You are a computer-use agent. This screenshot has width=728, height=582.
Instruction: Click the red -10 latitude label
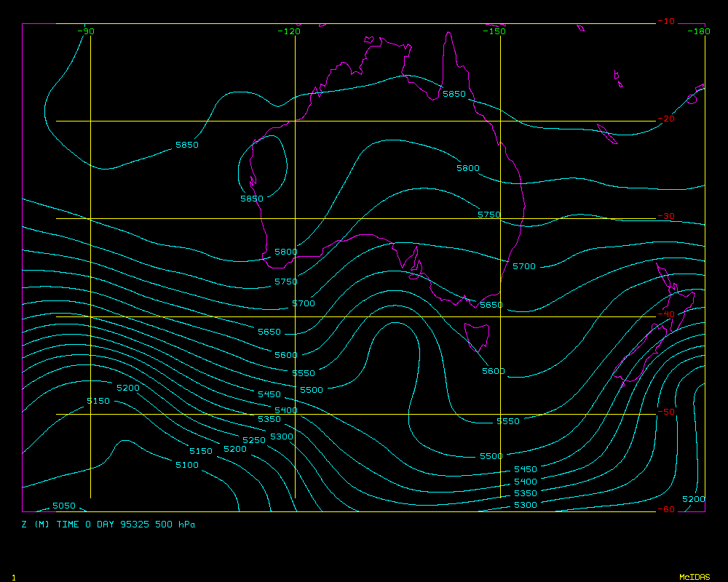665,21
